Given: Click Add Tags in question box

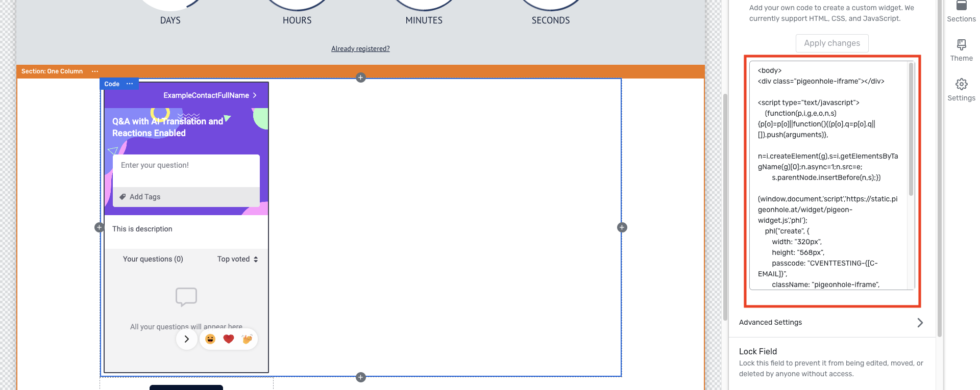Looking at the screenshot, I should [145, 197].
